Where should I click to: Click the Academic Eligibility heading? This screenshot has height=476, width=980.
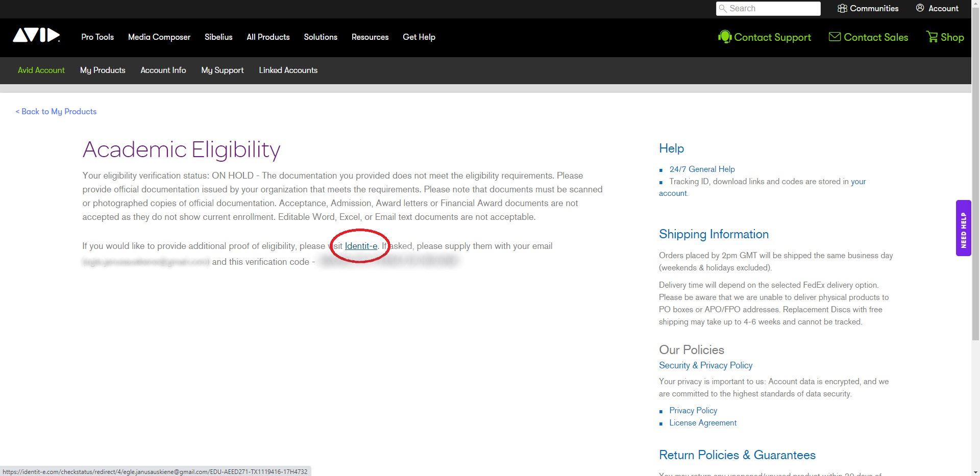181,149
